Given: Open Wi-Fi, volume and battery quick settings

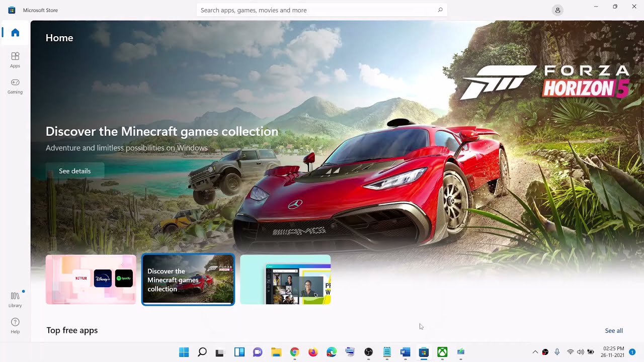Looking at the screenshot, I should coord(580,352).
